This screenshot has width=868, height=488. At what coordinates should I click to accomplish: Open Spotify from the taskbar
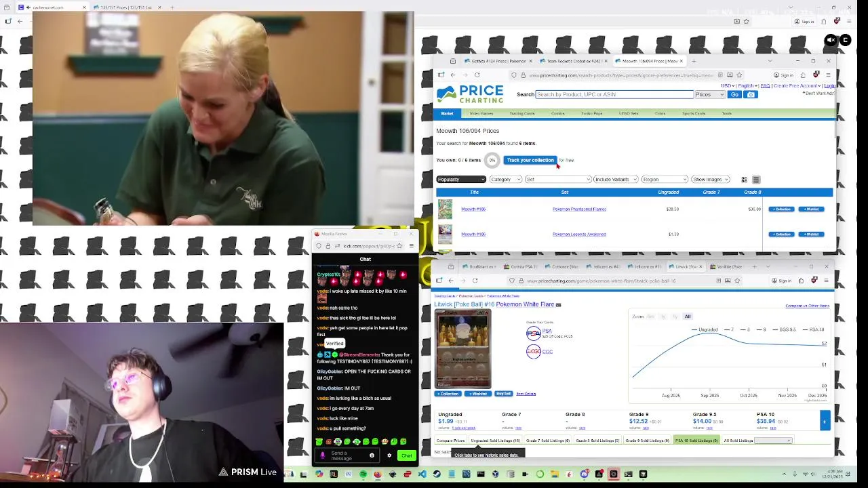pyautogui.click(x=363, y=474)
